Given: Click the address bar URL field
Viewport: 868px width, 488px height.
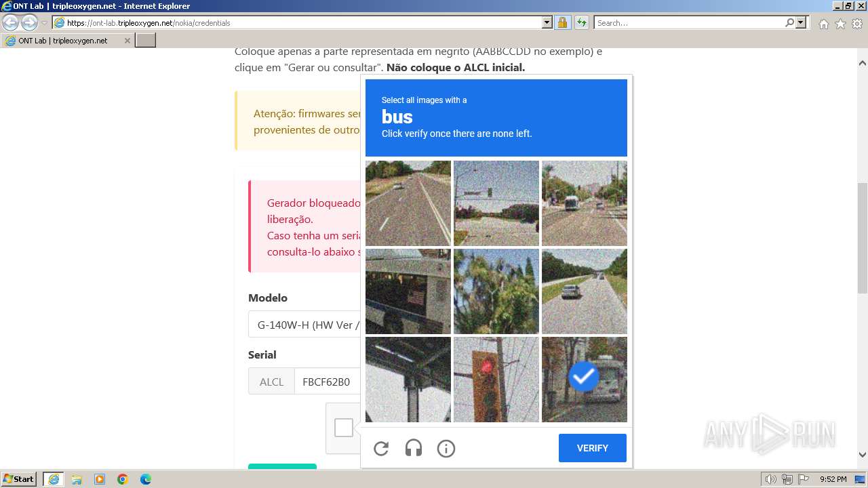Looking at the screenshot, I should [302, 22].
